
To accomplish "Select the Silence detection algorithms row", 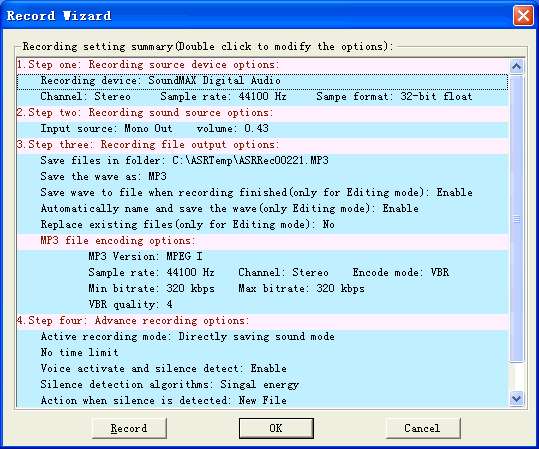I will [262, 385].
